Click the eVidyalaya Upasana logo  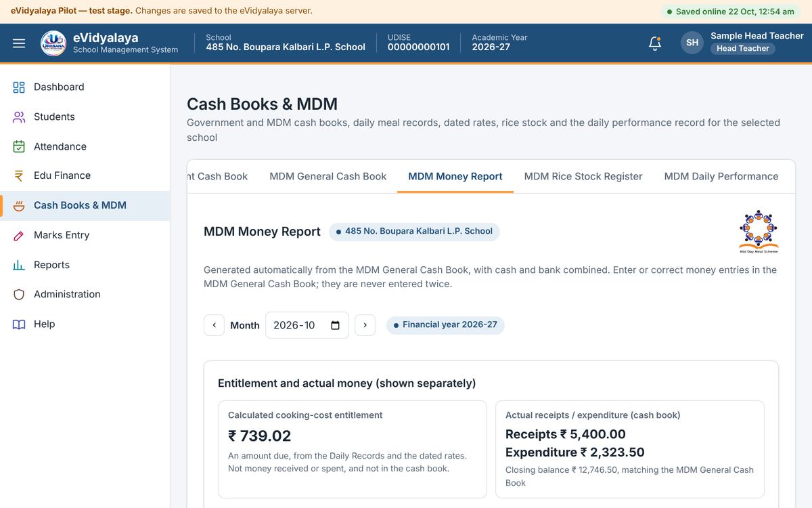point(53,43)
